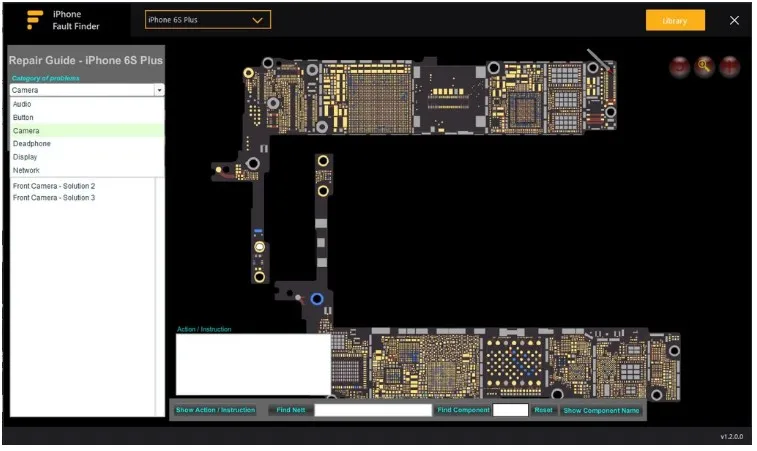
Task: Click the v1.2.0.0 version text
Action: click(x=731, y=437)
